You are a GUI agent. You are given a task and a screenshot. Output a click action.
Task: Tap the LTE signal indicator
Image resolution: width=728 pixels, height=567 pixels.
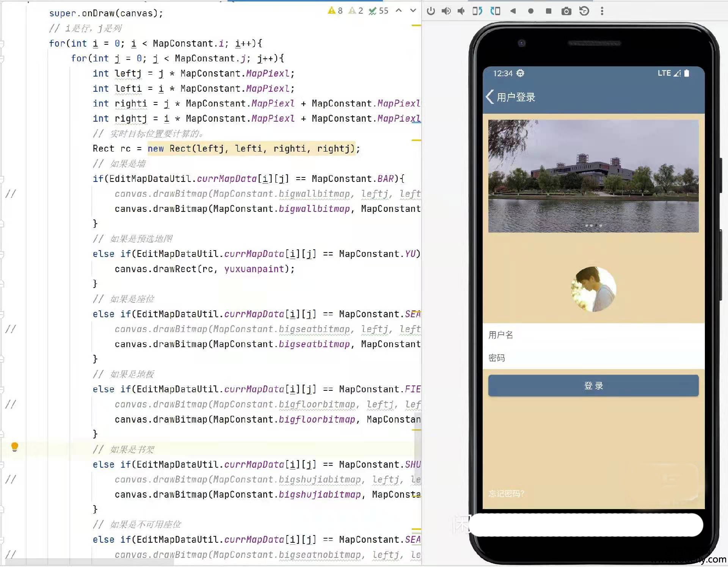[669, 73]
